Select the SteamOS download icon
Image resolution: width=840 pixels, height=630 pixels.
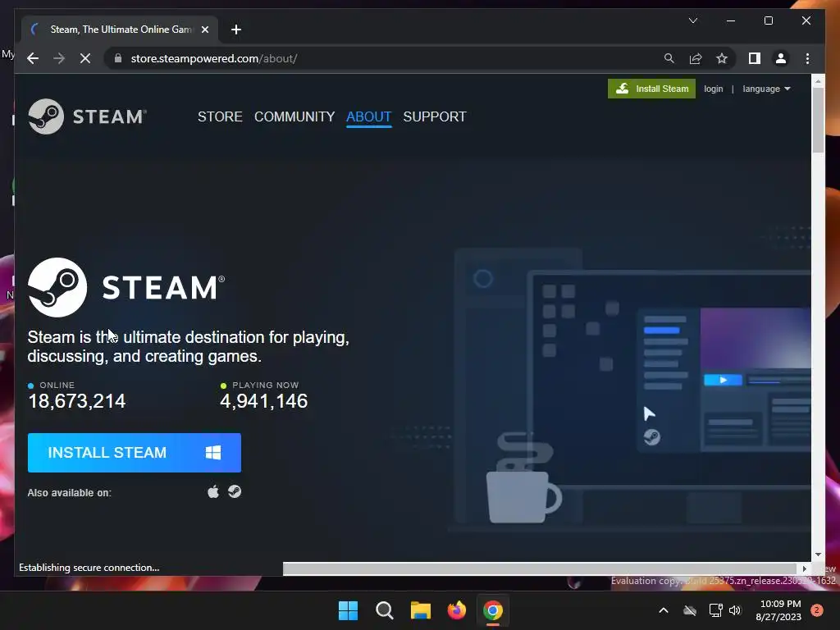(235, 492)
